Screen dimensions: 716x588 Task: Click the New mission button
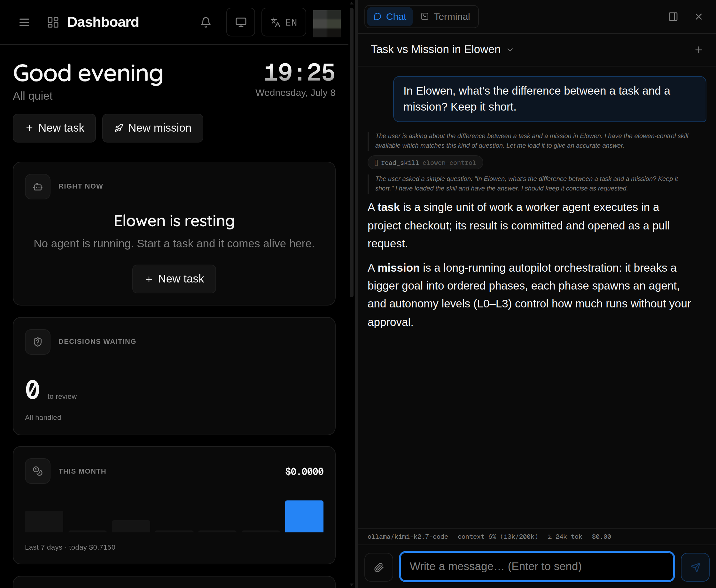coord(153,128)
